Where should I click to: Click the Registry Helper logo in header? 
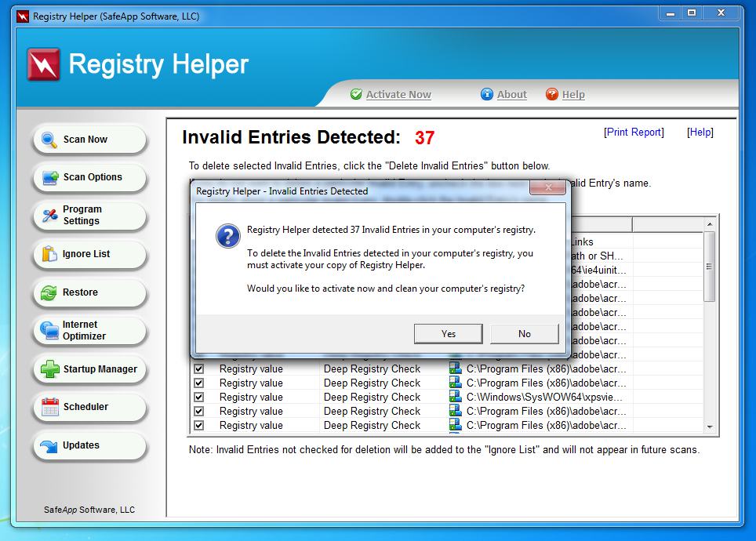[x=44, y=64]
